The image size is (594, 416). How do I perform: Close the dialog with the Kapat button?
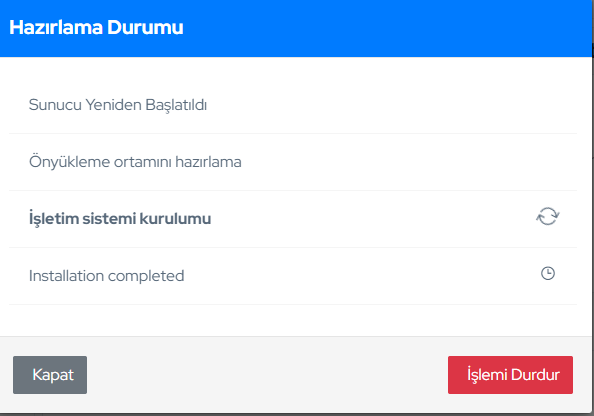coord(50,375)
